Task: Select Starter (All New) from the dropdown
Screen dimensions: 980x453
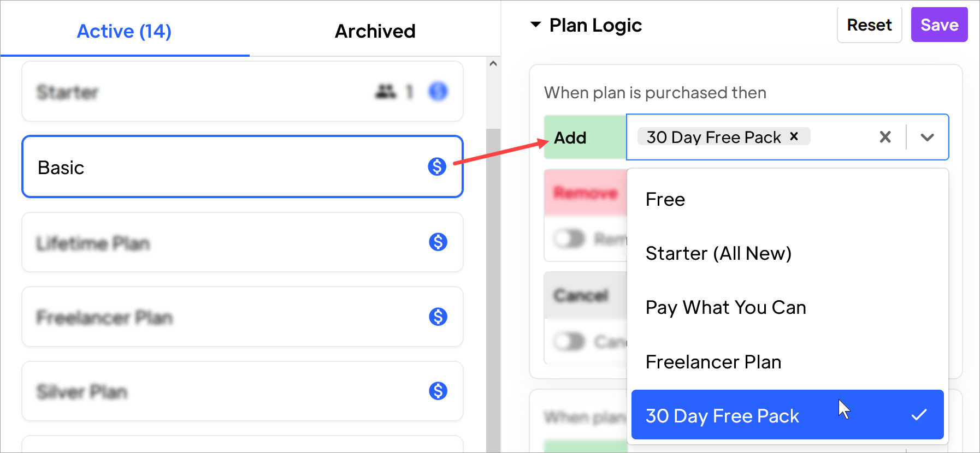Action: [718, 253]
